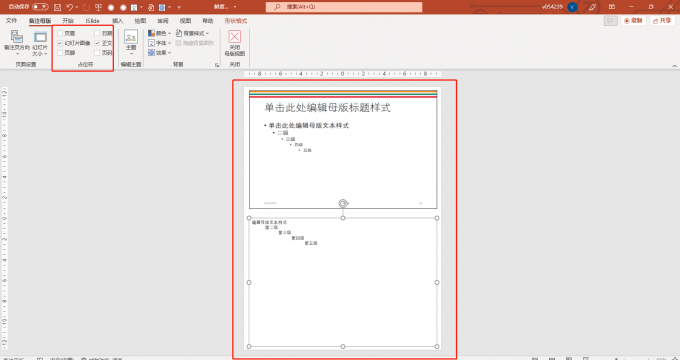This screenshot has height=360, width=680.
Task: Expand the 颜色 colors dropdown
Action: coord(160,33)
